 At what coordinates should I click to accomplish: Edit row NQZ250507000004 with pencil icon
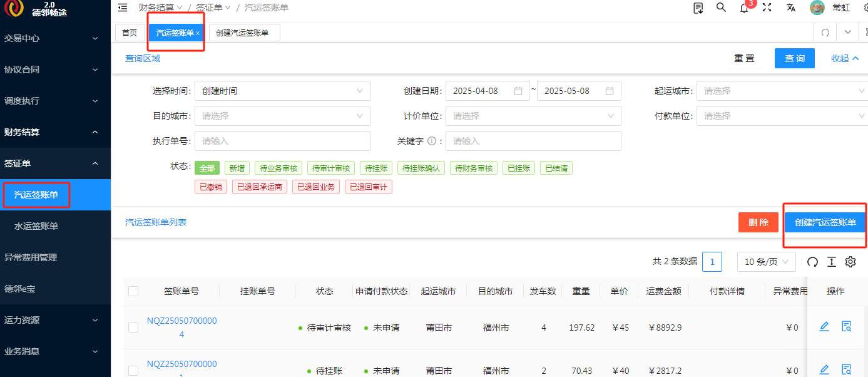824,326
